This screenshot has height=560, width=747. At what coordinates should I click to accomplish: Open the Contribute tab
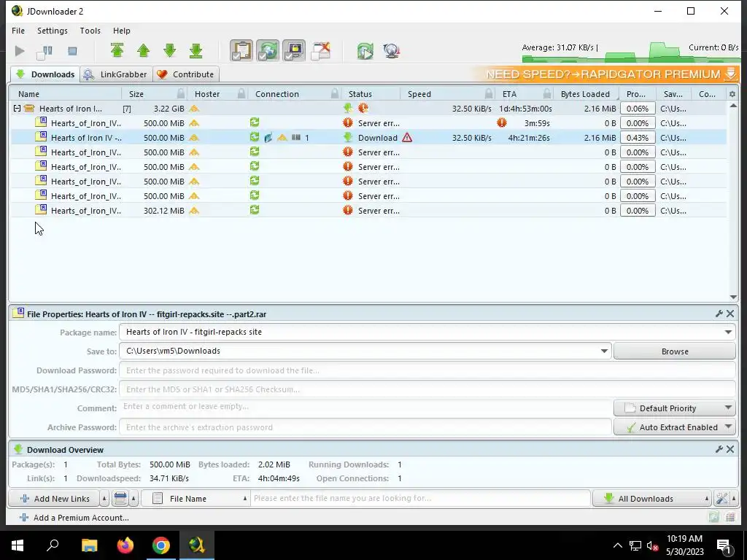point(186,74)
